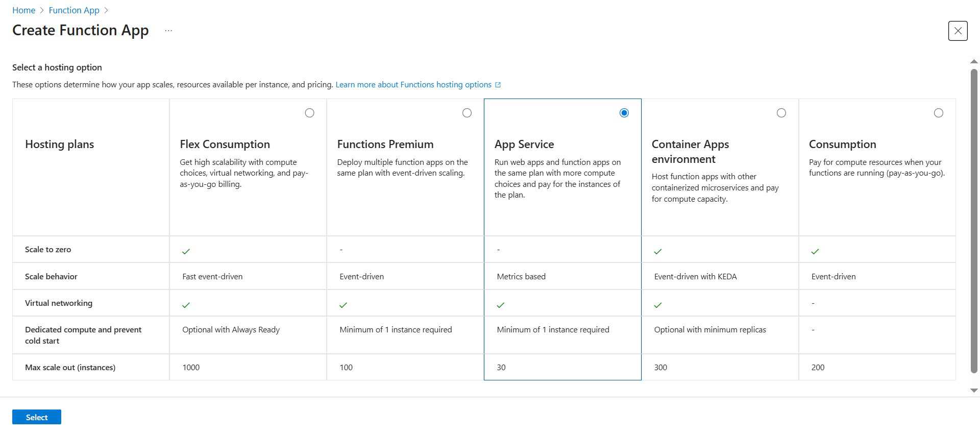Click scrollbar up arrow
Viewport: 980px width, 434px height.
coord(974,62)
